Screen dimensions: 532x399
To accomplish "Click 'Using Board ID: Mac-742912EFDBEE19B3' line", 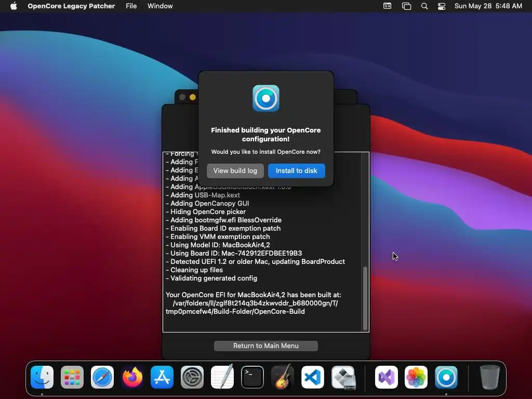I will point(234,253).
